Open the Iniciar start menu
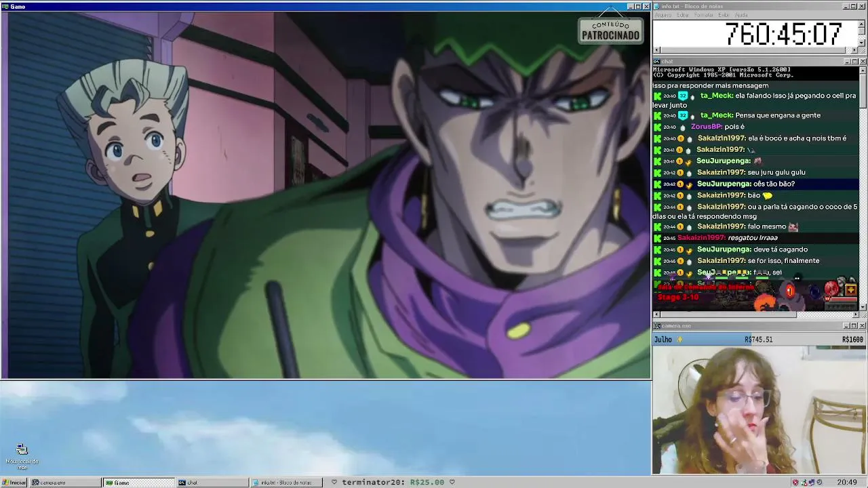The height and width of the screenshot is (488, 868). click(14, 483)
